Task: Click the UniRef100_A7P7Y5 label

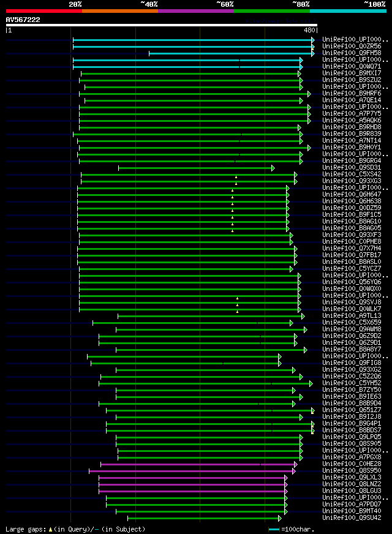Action: click(x=352, y=113)
